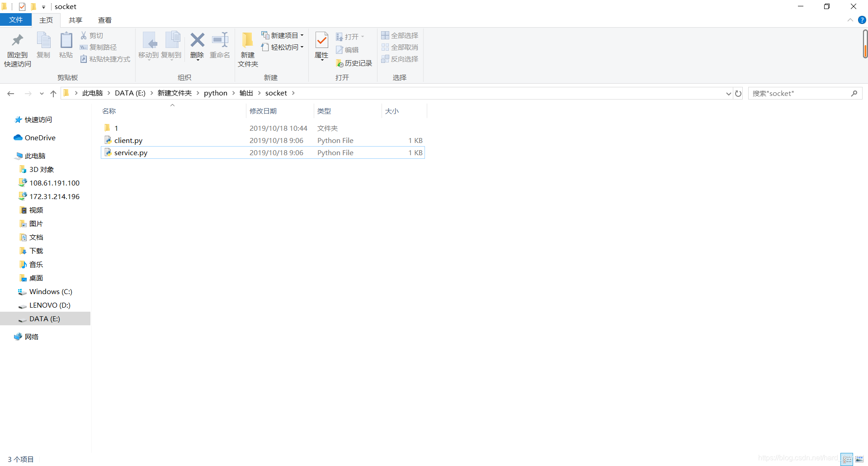This screenshot has height=466, width=868.
Task: Click the search magnifier icon
Action: point(854,93)
